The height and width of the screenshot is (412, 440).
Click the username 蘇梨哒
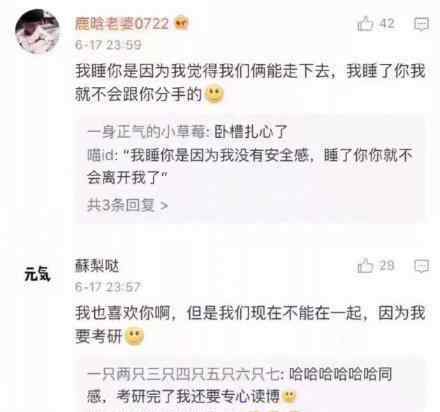[97, 266]
